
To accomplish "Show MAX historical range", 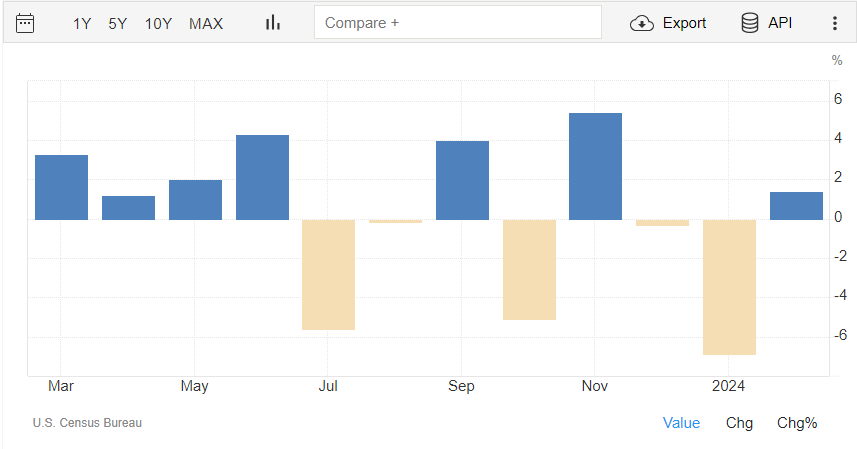I will click(x=206, y=23).
